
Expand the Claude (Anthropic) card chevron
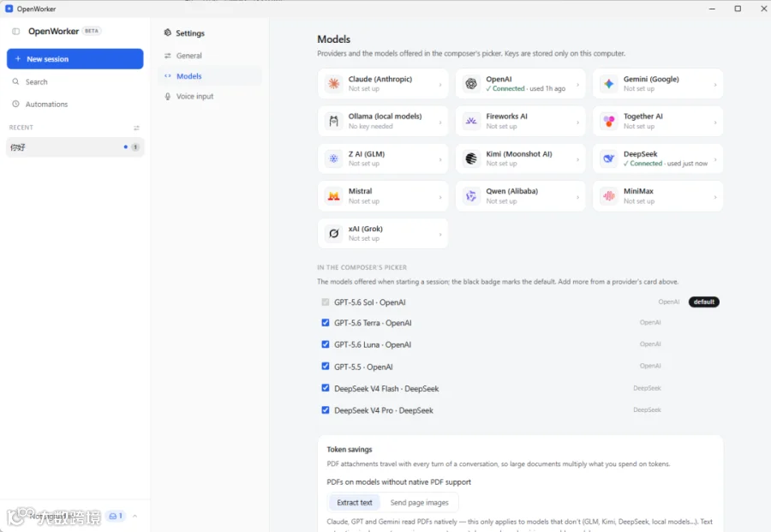click(x=440, y=85)
